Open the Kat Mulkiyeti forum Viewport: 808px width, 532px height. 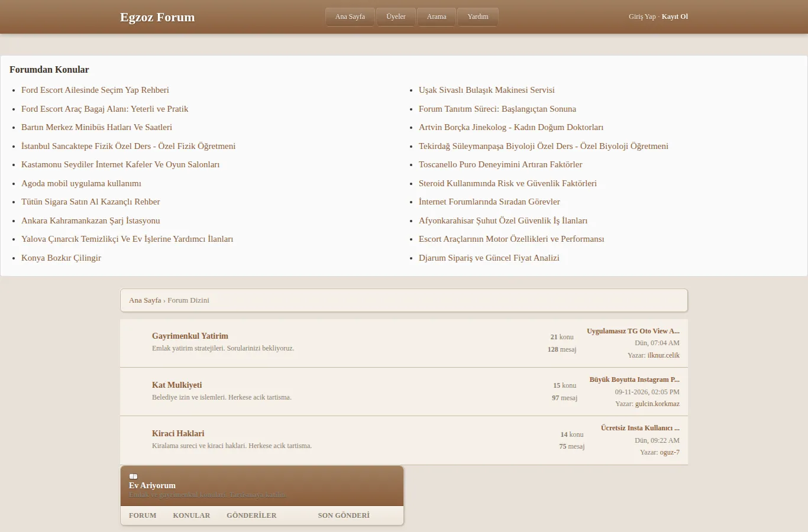tap(177, 385)
